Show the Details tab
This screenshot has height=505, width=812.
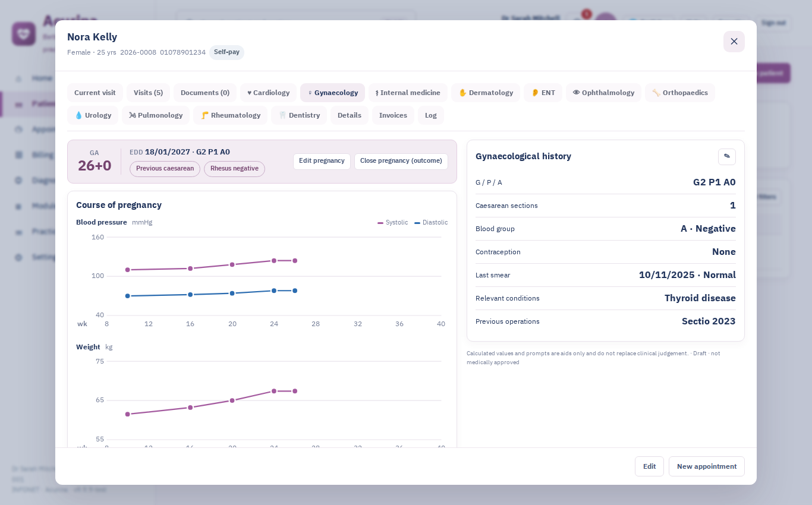click(x=350, y=115)
